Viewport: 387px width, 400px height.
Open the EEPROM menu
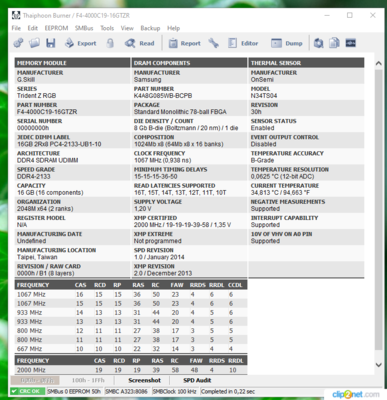click(x=56, y=28)
